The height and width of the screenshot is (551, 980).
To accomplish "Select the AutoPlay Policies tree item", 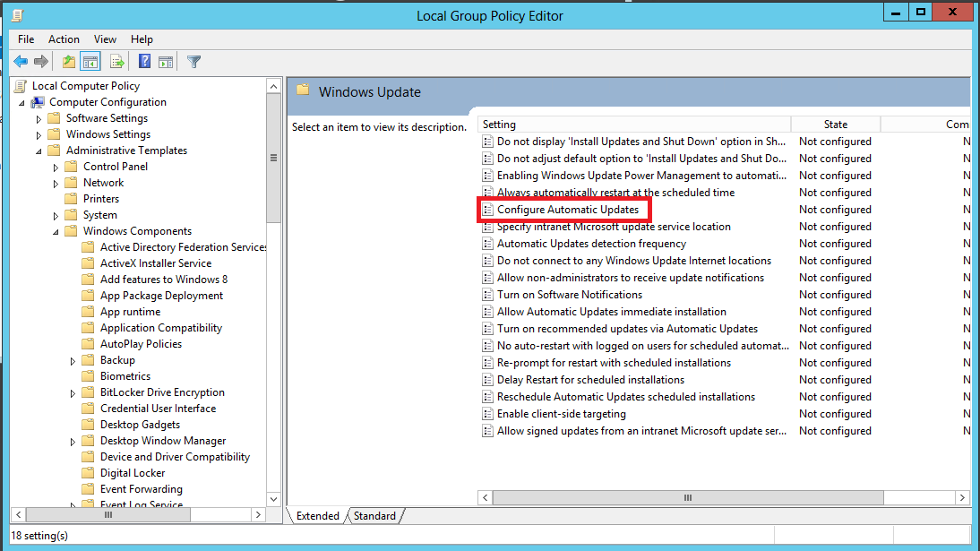I will (x=142, y=344).
